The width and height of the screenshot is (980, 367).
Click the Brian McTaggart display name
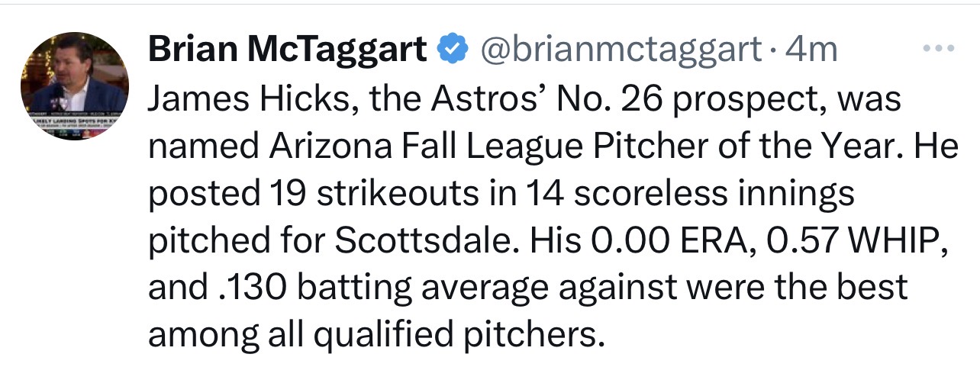[x=287, y=50]
